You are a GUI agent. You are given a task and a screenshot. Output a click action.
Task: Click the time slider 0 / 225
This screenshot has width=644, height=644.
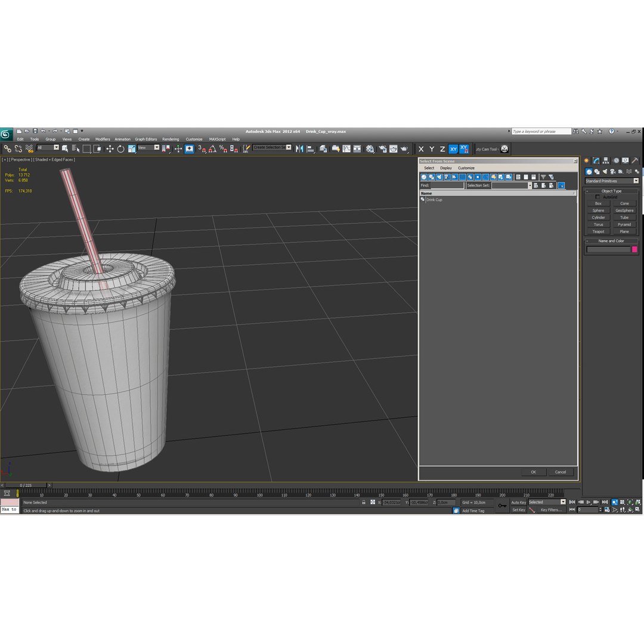click(26, 485)
